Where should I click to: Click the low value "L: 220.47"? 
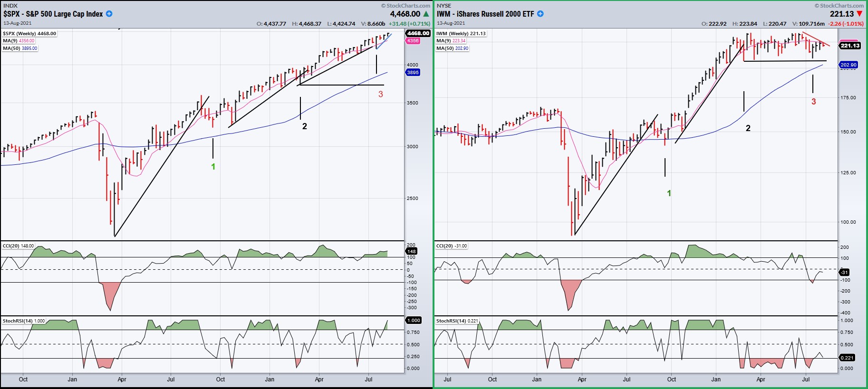coord(775,24)
